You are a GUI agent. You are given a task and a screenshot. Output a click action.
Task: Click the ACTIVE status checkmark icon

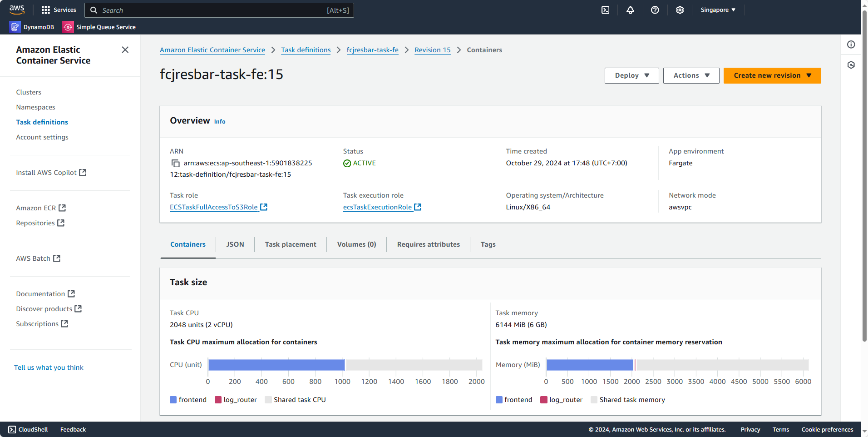coord(347,163)
